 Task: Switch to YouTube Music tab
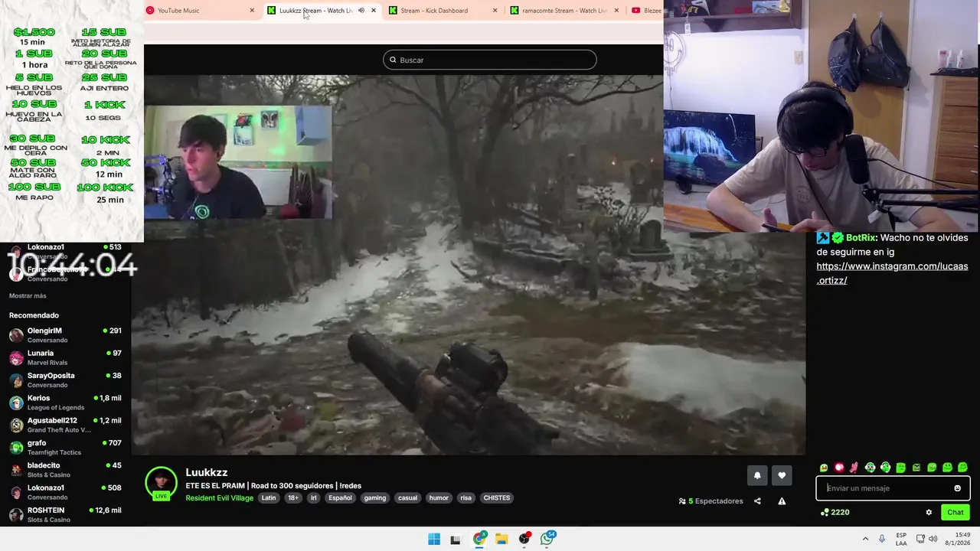click(200, 11)
